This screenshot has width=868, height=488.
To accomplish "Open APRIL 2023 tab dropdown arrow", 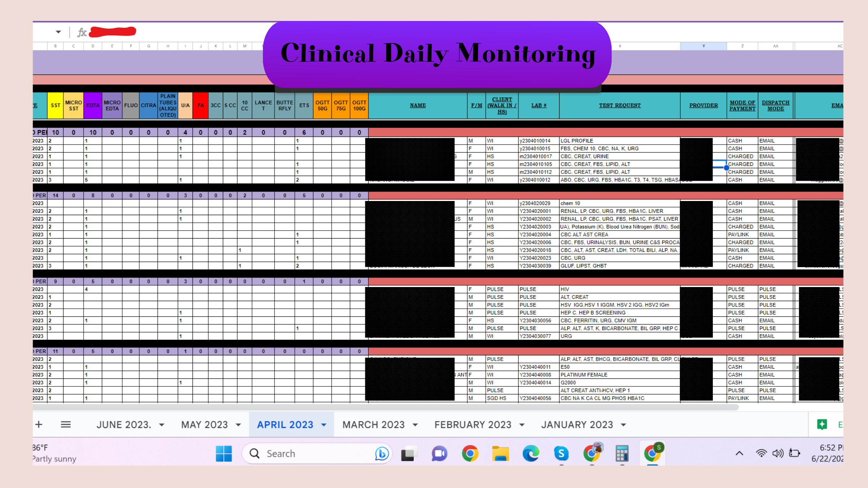I will (324, 425).
